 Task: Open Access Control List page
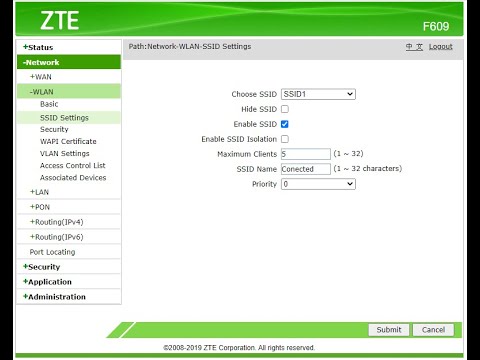pyautogui.click(x=73, y=165)
